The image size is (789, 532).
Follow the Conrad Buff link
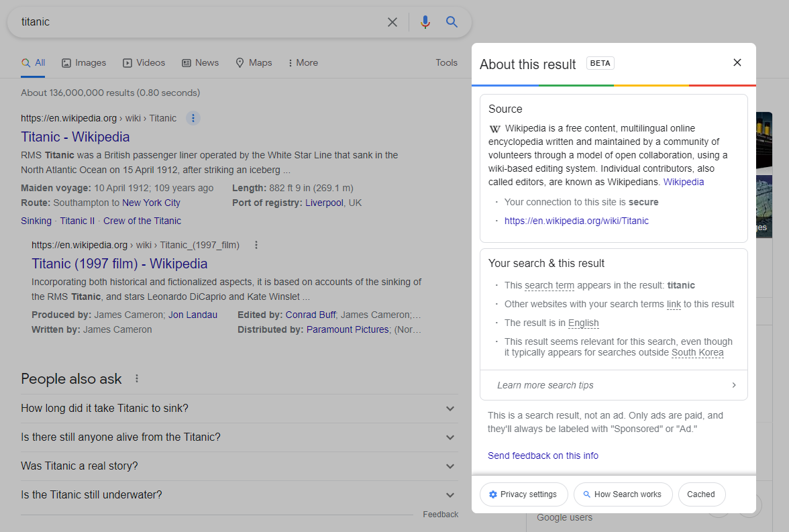[x=311, y=315]
